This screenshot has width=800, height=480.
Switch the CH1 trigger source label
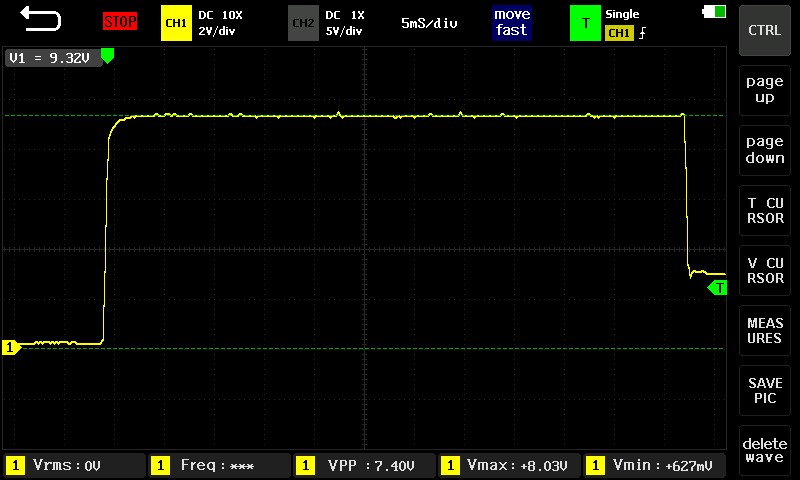(619, 33)
